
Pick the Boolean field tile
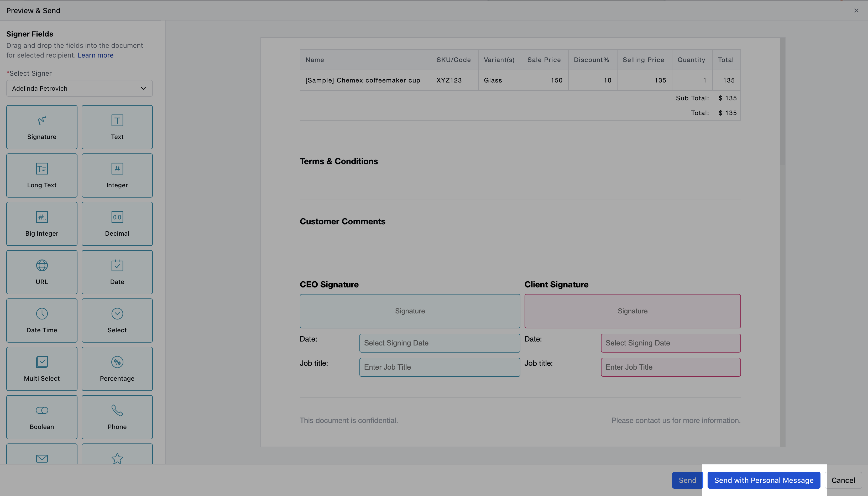[x=41, y=417]
